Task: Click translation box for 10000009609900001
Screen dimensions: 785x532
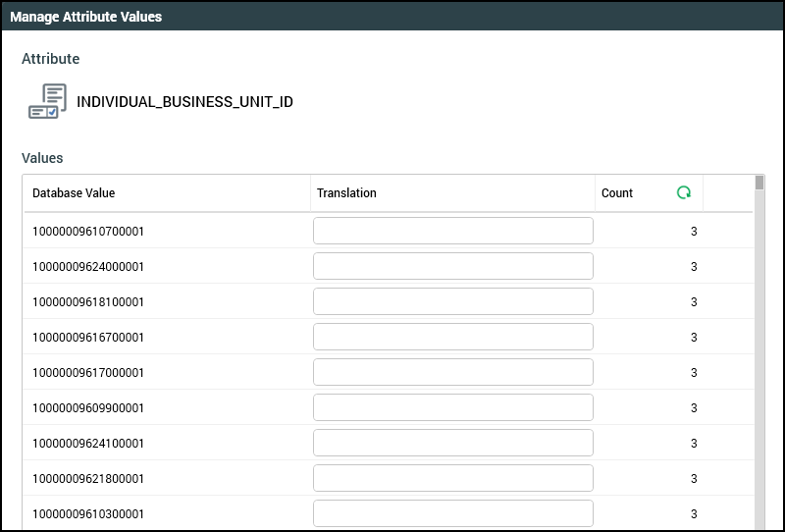Action: coord(452,407)
